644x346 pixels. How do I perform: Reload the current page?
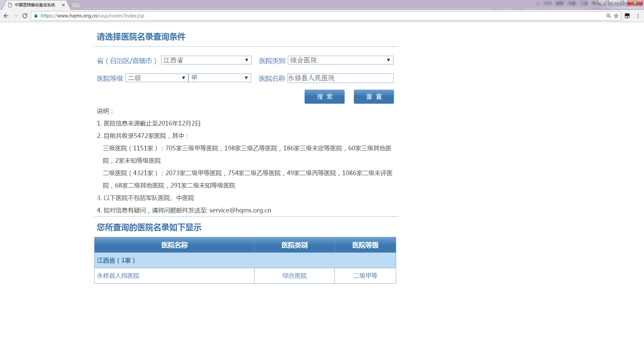click(25, 16)
